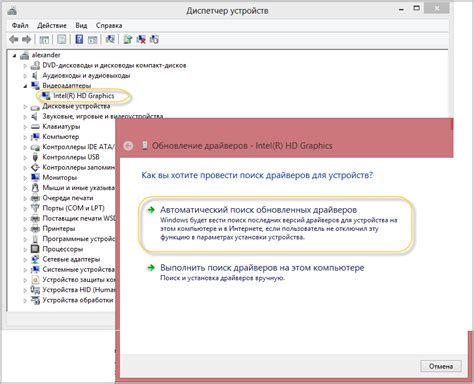Click the Back arrow in Device Manager toolbar
This screenshot has height=384, width=474.
click(14, 40)
